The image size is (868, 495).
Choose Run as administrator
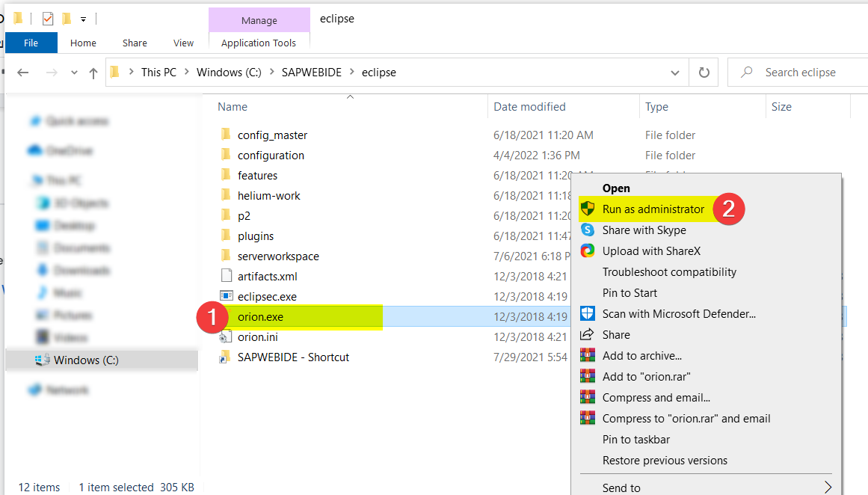pos(653,209)
